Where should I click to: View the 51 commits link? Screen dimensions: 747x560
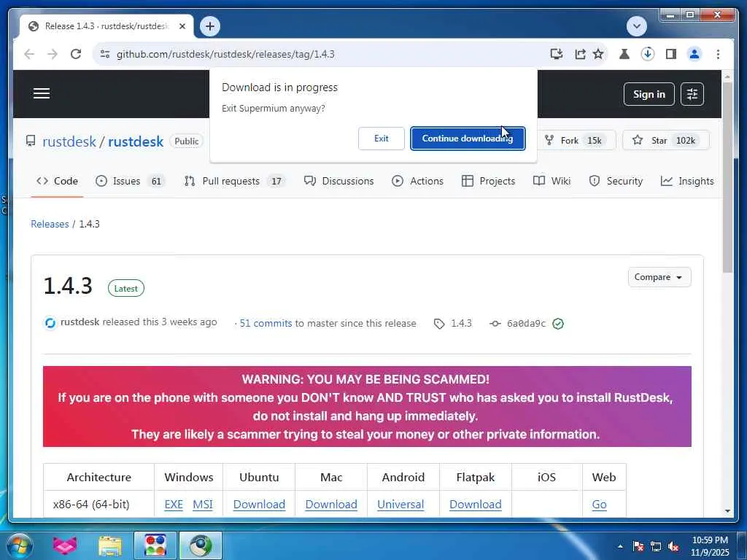266,323
